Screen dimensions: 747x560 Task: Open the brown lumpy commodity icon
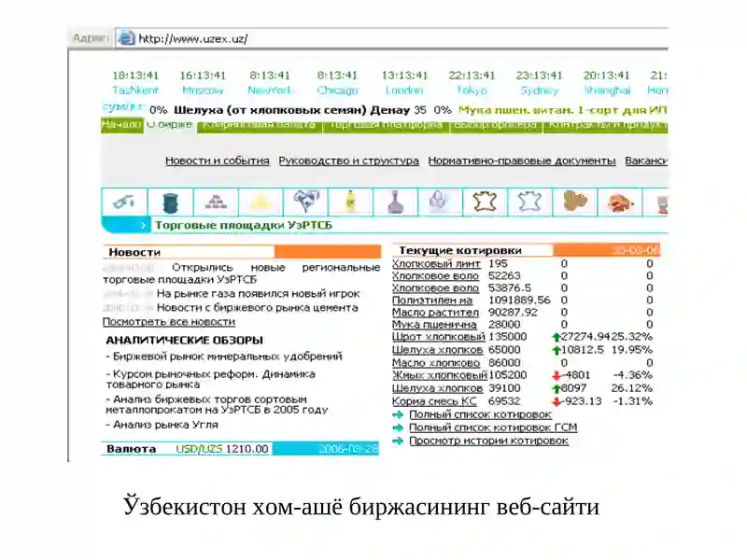click(574, 202)
